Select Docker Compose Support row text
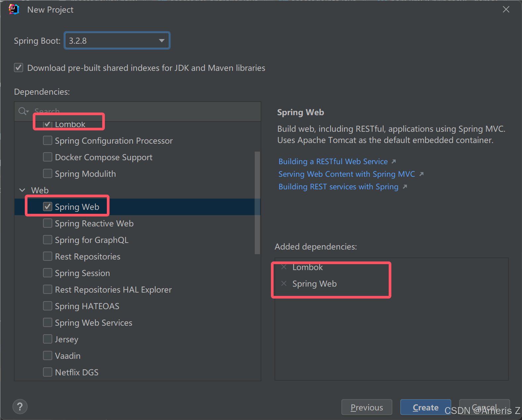The width and height of the screenshot is (522, 420). pyautogui.click(x=104, y=157)
